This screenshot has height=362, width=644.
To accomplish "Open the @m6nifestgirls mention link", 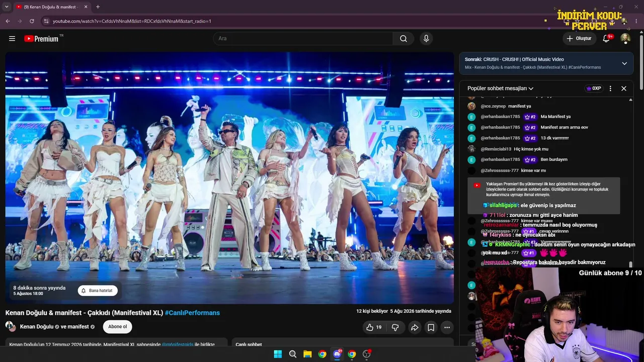I will point(178,344).
